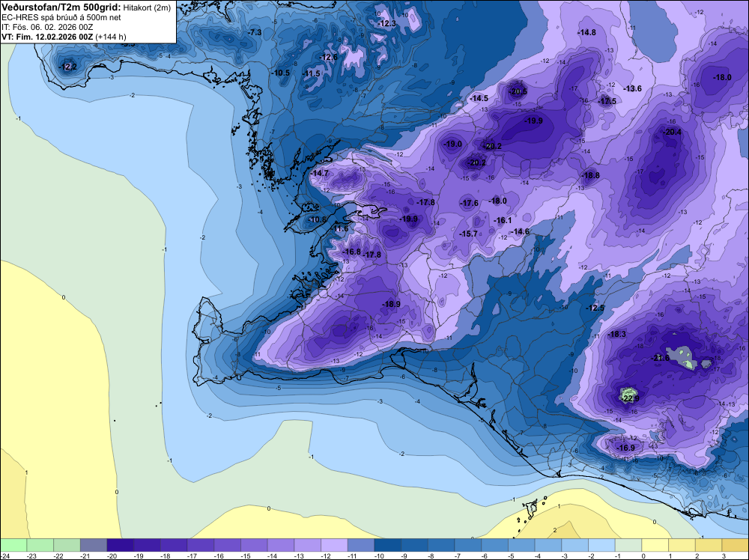
Task: Click the gray-blue legend swatch labeled -21
Action: pos(94,545)
